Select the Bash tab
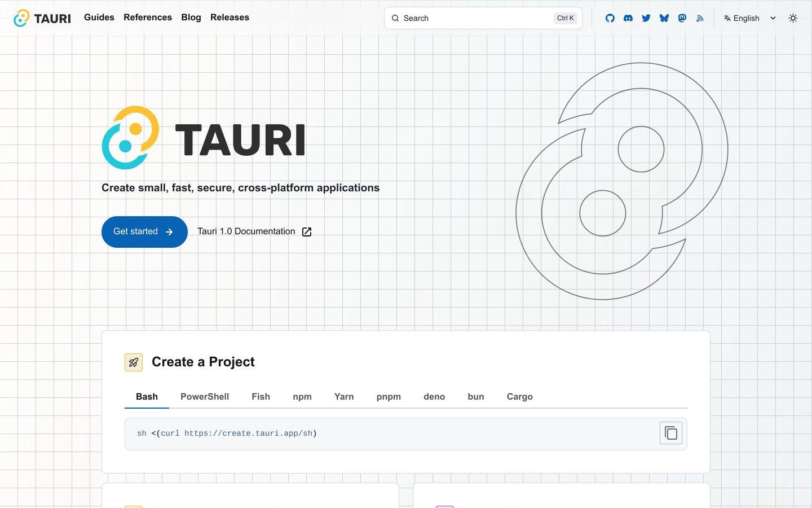812x508 pixels. (147, 397)
